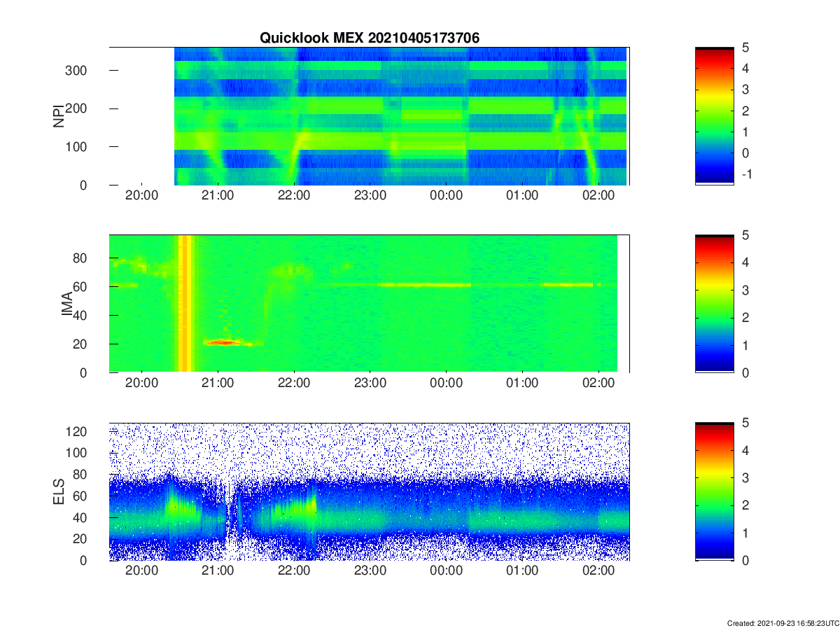The width and height of the screenshot is (840, 630).
Task: Click the 23:00 time label under NPI plot
Action: tap(370, 195)
